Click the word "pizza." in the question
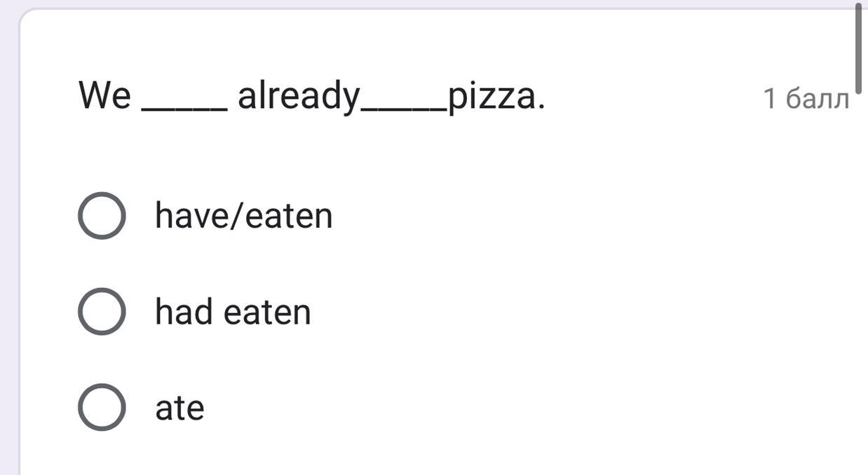This screenshot has height=475, width=868. click(x=496, y=96)
